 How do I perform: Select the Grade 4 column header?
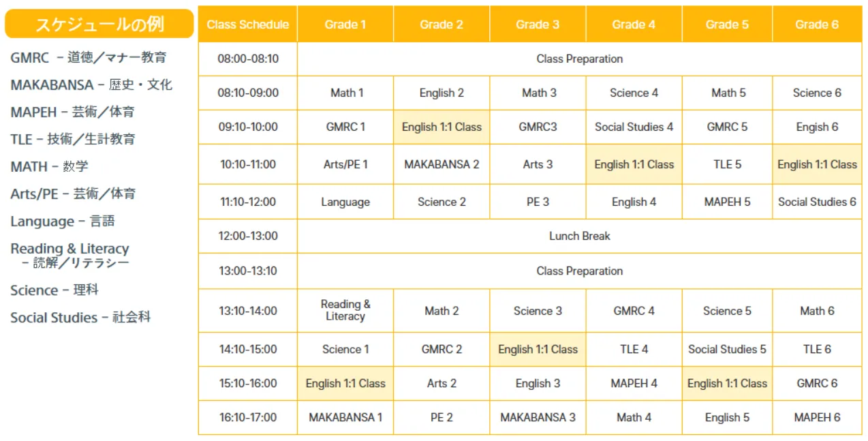(634, 25)
